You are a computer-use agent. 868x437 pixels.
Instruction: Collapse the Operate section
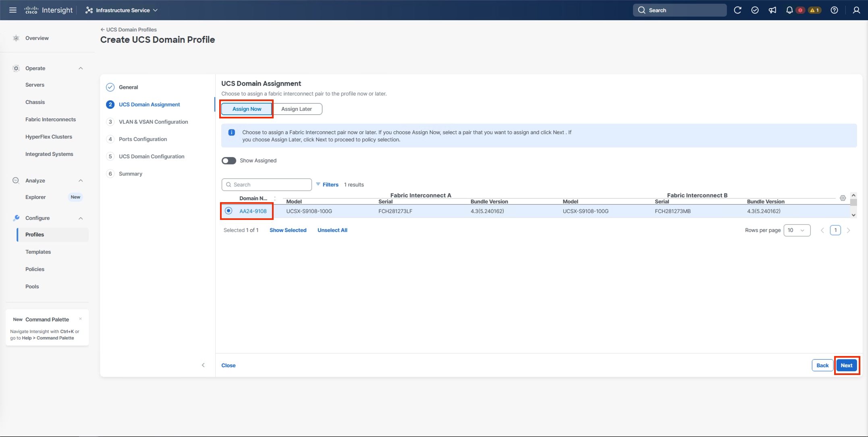tap(80, 68)
